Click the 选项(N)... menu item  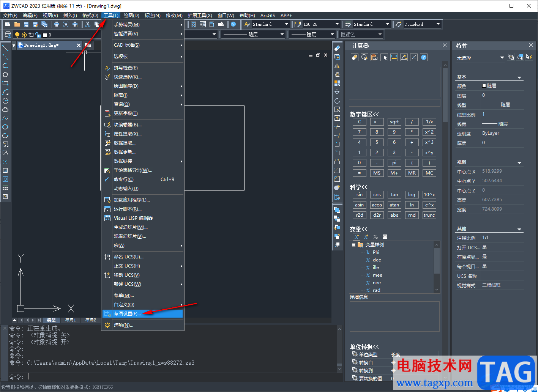click(x=143, y=325)
